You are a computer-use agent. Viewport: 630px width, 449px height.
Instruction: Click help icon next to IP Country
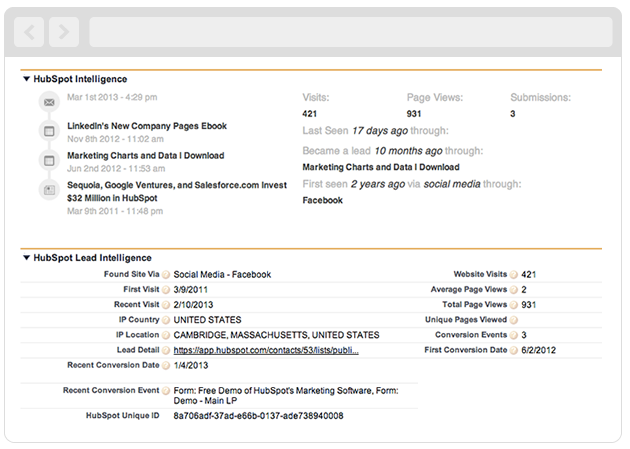166,320
